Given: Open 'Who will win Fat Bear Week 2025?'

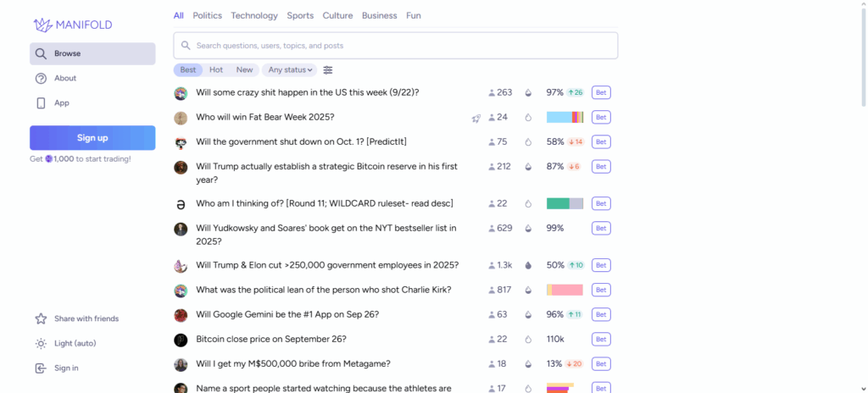Looking at the screenshot, I should (x=265, y=118).
